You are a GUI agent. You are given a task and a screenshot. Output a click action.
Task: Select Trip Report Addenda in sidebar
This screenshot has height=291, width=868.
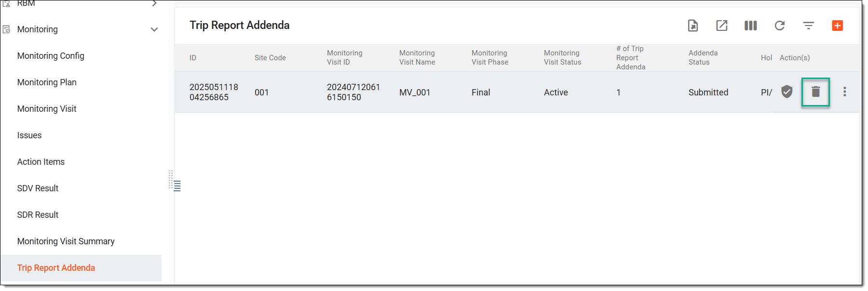pyautogui.click(x=56, y=268)
